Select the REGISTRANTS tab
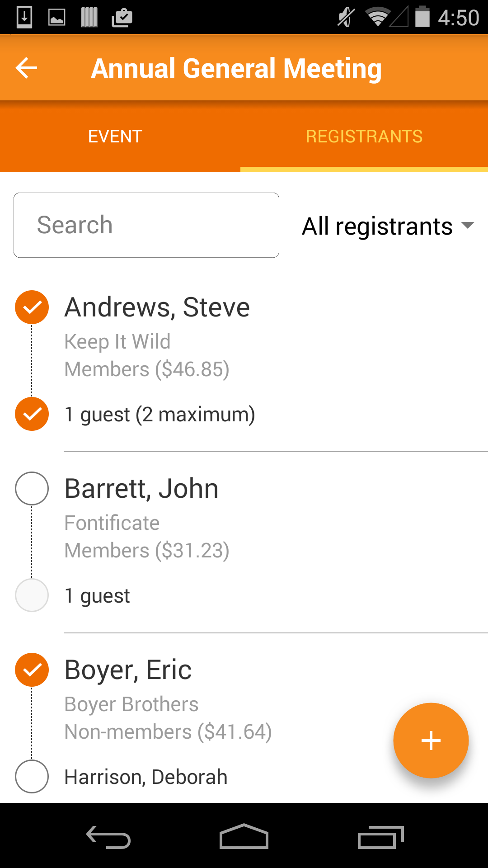Image resolution: width=488 pixels, height=868 pixels. (364, 136)
